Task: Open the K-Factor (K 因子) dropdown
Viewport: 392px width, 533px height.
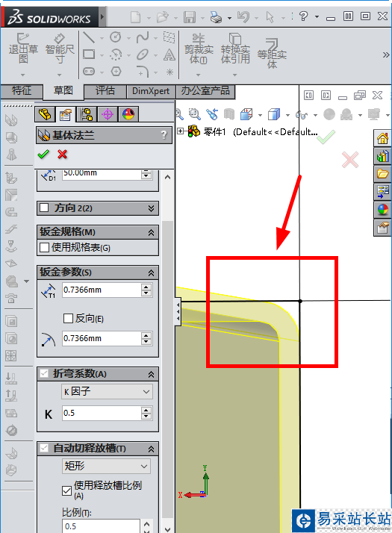Action: [107, 391]
